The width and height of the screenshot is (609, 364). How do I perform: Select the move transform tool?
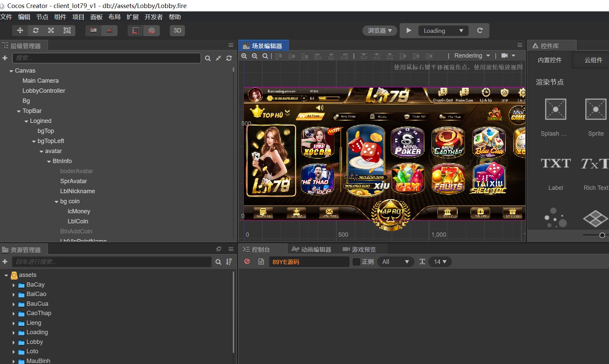pyautogui.click(x=20, y=30)
